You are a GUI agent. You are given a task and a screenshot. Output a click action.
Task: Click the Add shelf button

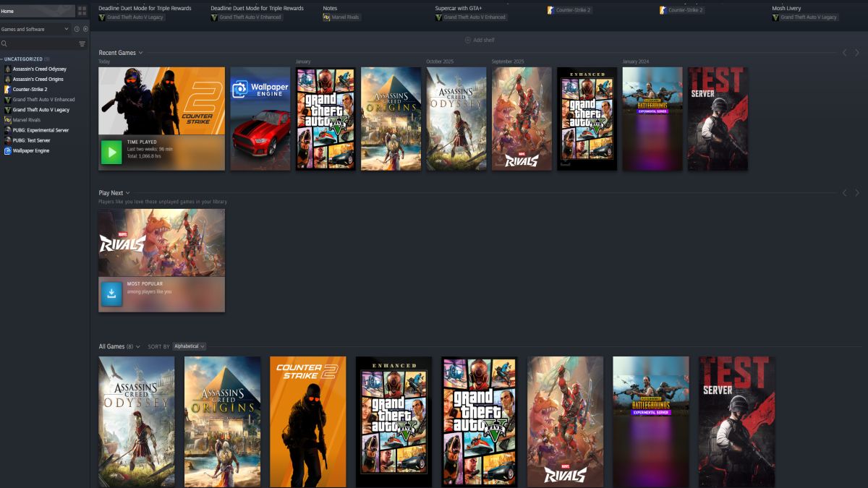(480, 40)
